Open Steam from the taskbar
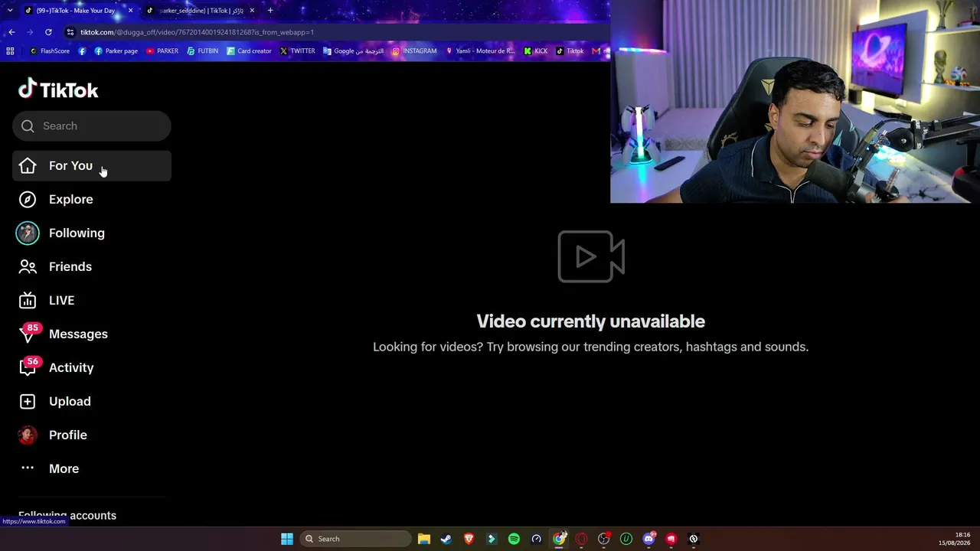The height and width of the screenshot is (551, 980). tap(446, 539)
